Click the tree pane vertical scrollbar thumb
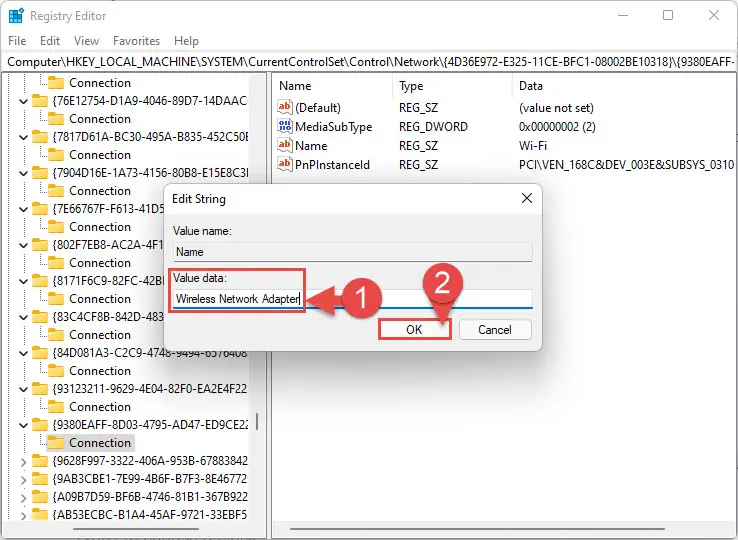 (257, 421)
